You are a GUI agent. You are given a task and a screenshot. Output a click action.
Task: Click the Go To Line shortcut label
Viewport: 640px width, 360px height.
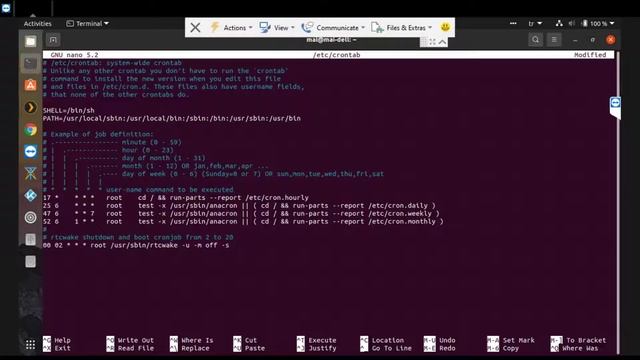coord(391,348)
